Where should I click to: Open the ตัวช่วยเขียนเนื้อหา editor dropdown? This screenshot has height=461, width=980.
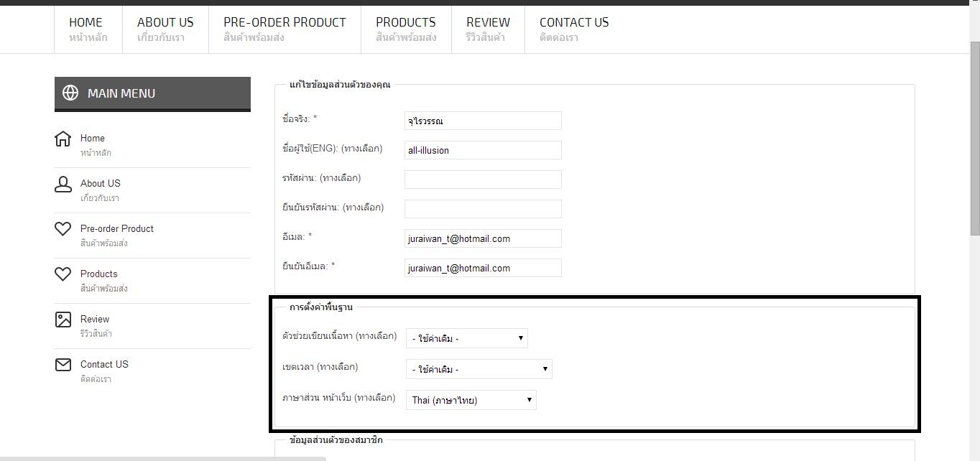coord(467,338)
